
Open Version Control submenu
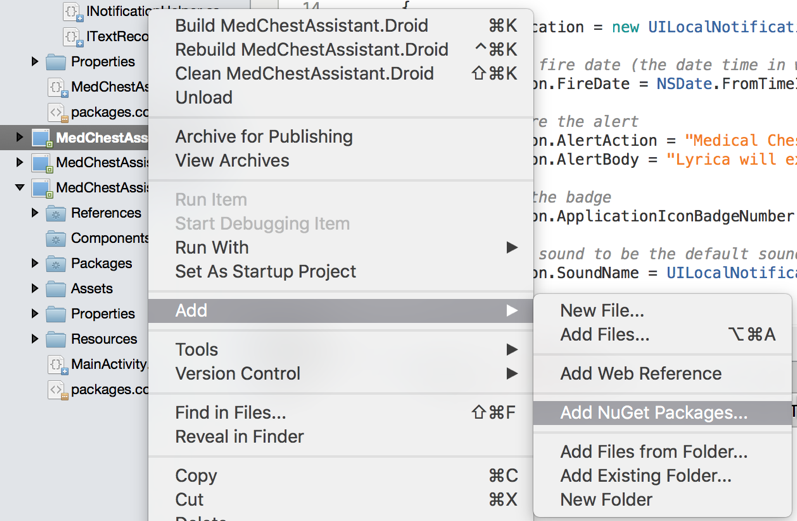237,373
